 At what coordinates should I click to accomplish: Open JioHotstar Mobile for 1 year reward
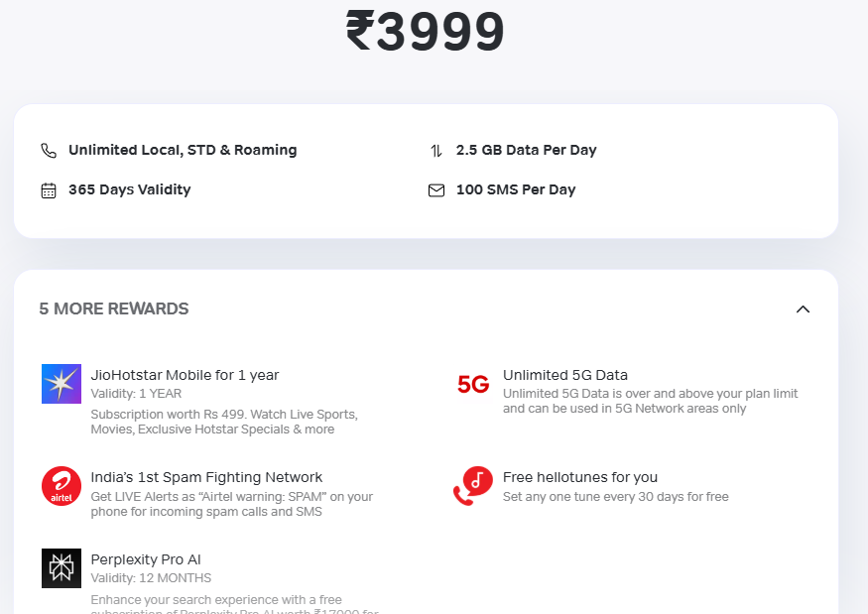pos(185,375)
